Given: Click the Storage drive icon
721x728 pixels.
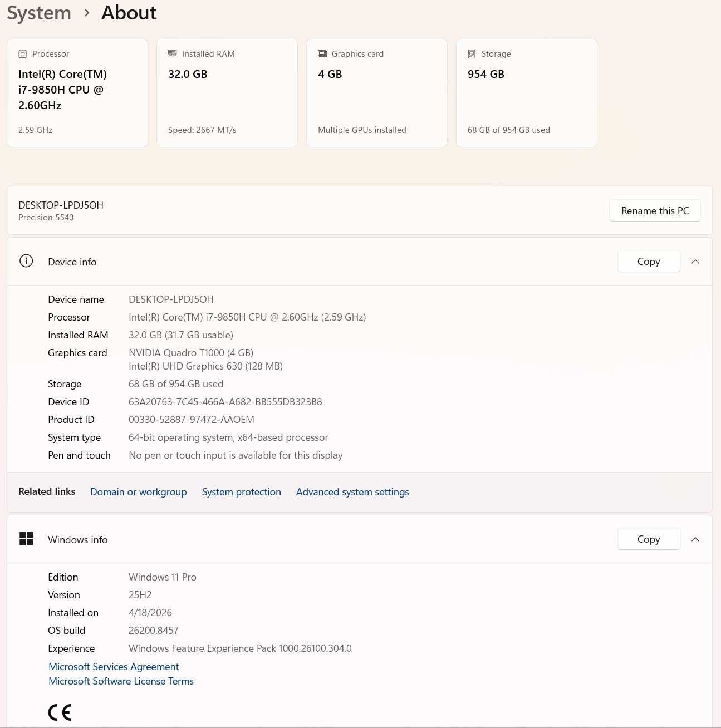Looking at the screenshot, I should 472,54.
